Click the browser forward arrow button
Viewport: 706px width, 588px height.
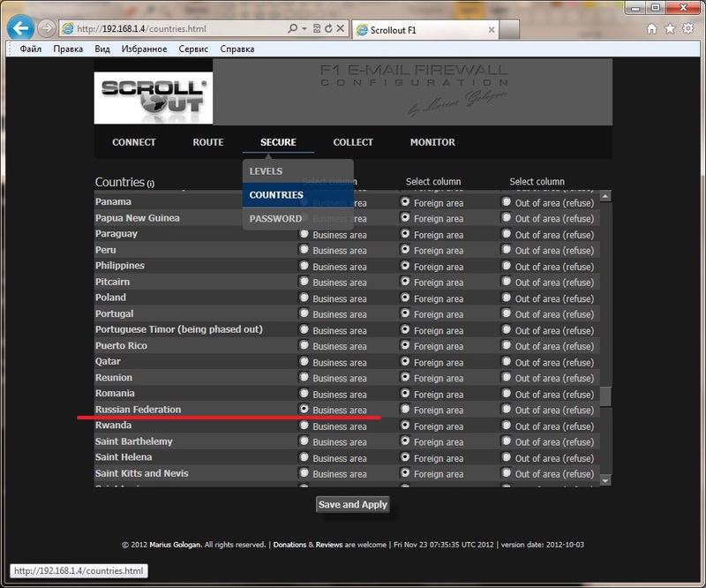46,28
